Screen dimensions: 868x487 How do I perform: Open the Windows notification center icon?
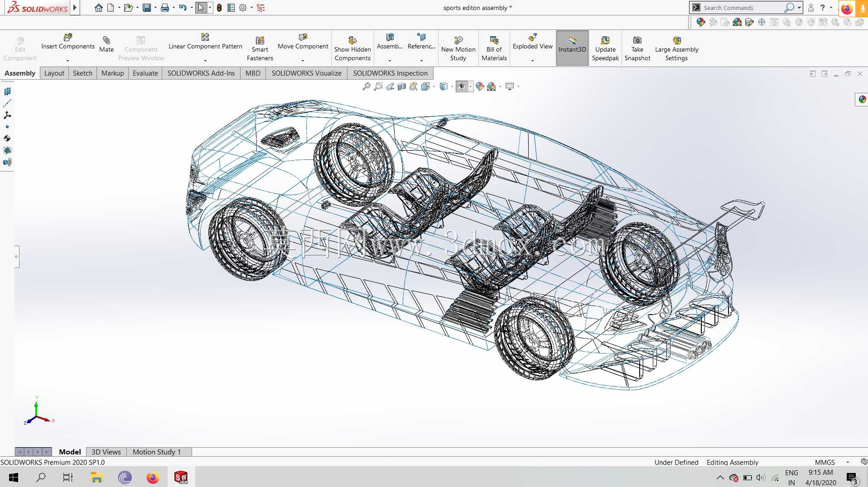(x=852, y=477)
